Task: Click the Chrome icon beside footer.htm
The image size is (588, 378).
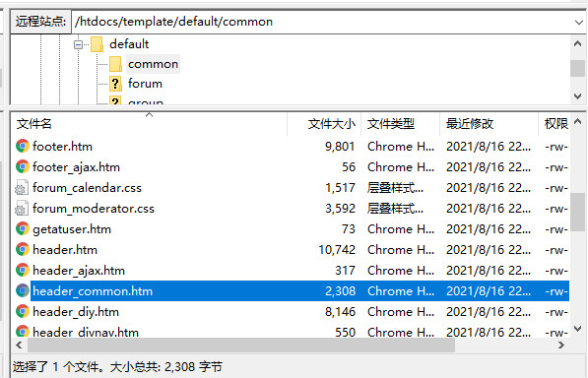Action: [22, 146]
